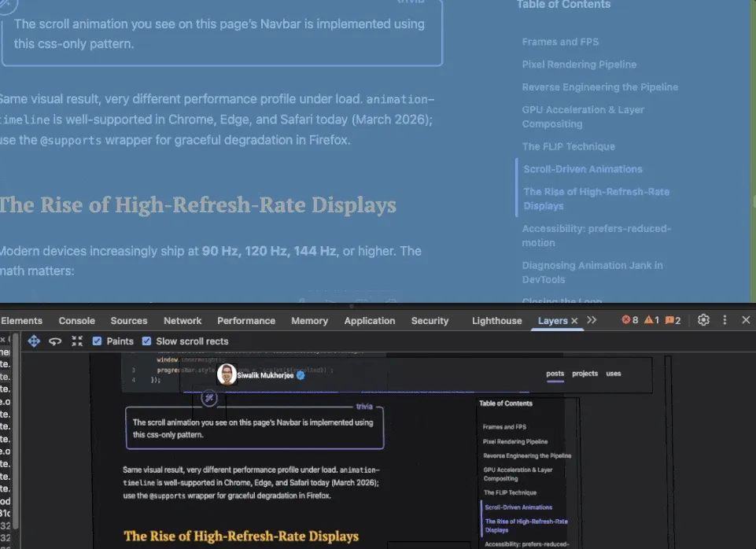Switch to the Console tab
Screen dimensions: 756x549
(x=76, y=320)
